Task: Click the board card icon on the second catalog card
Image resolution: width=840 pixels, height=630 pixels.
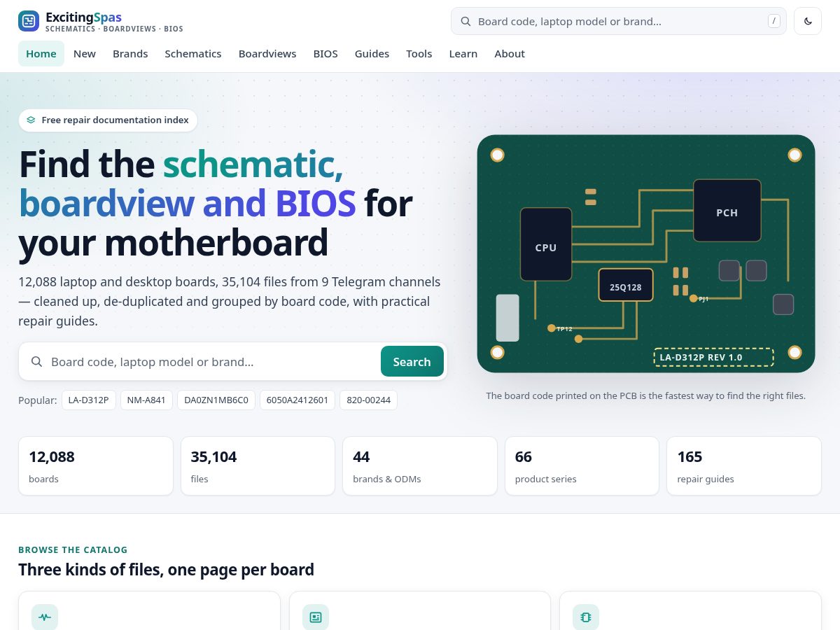Action: click(x=316, y=617)
